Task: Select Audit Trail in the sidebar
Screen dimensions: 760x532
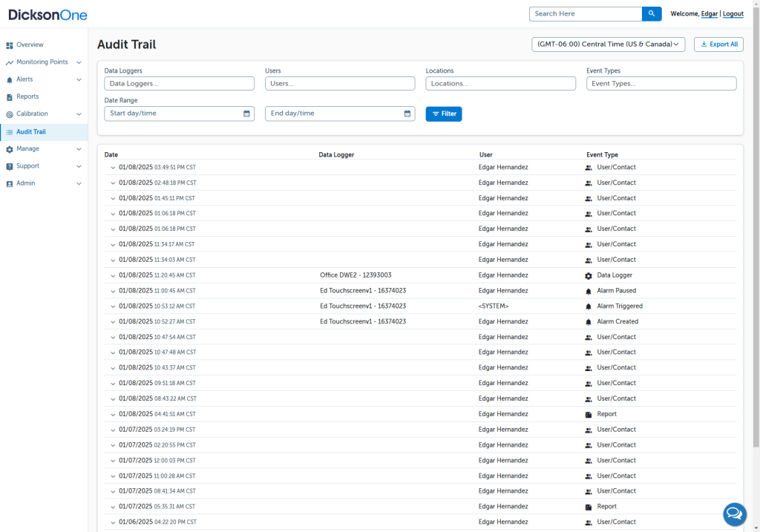Action: coord(30,132)
